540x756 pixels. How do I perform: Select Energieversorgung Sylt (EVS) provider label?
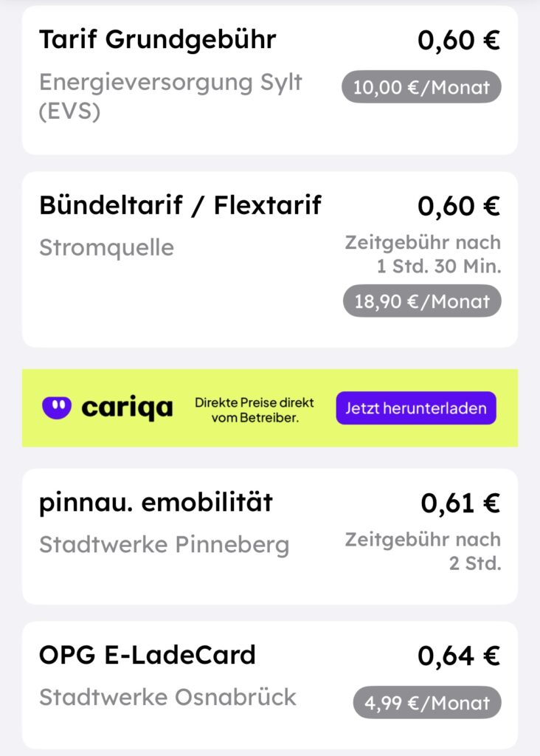[x=170, y=97]
